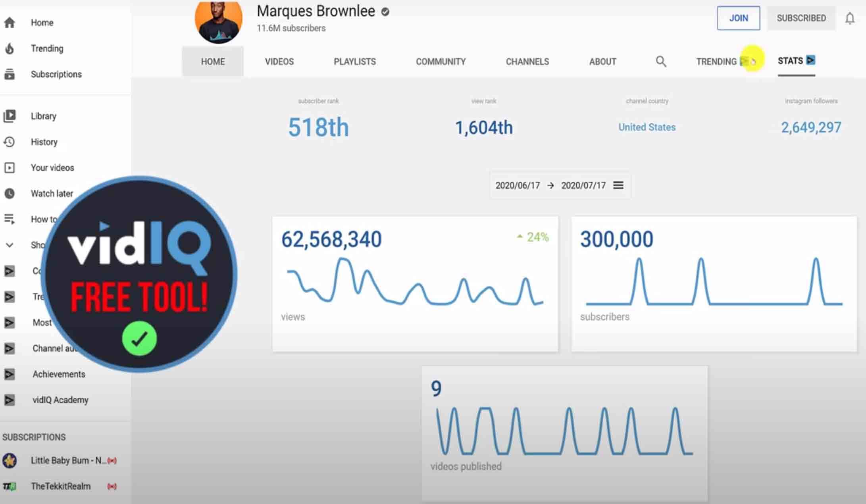Viewport: 866px width, 504px height.
Task: Search channel with magnifier icon
Action: [x=661, y=62]
